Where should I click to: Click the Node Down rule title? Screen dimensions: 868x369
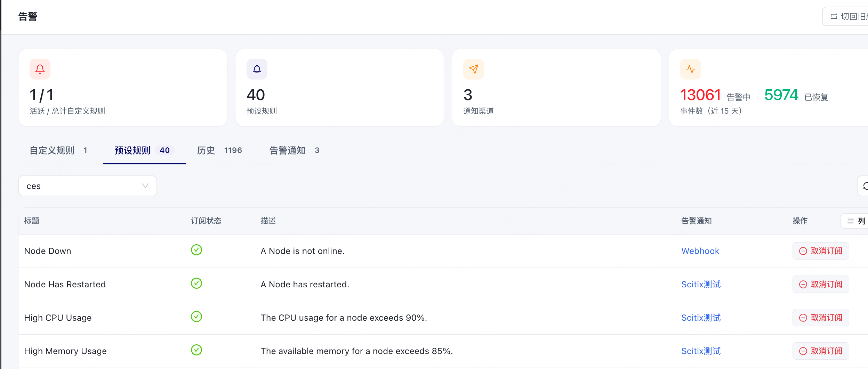click(x=48, y=251)
